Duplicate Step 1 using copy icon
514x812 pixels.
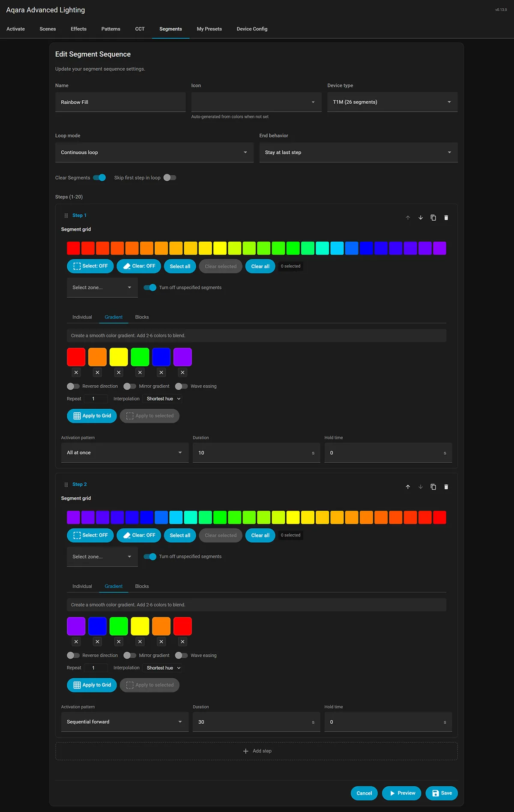click(433, 218)
